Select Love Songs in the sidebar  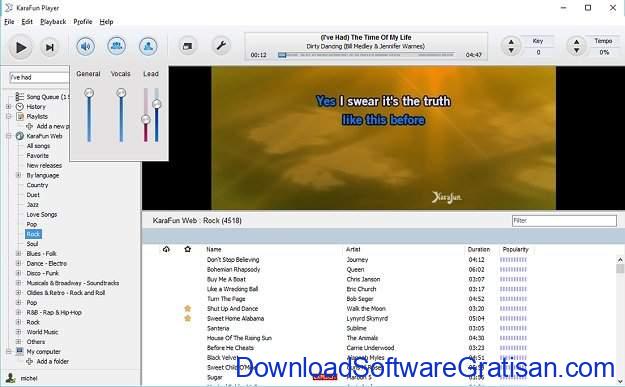coord(42,214)
